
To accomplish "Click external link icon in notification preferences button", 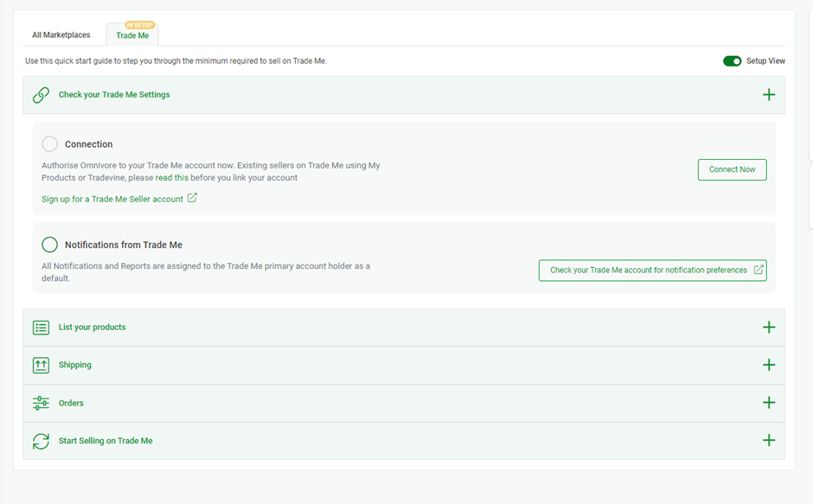I will click(x=758, y=270).
